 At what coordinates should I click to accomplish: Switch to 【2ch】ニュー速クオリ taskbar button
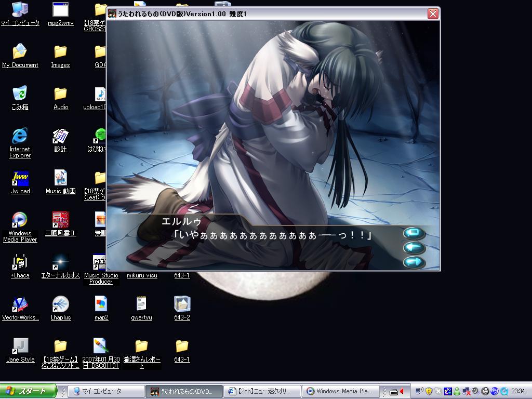pyautogui.click(x=262, y=391)
